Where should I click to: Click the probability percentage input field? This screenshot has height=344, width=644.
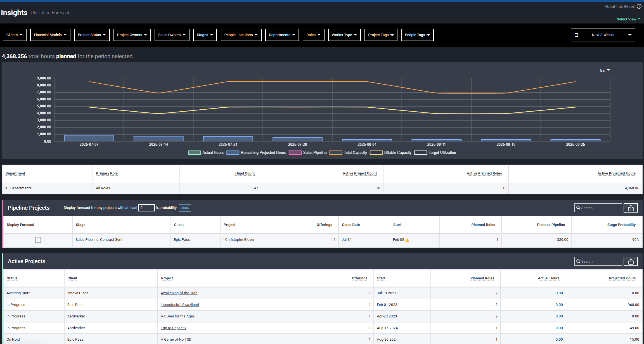click(146, 208)
